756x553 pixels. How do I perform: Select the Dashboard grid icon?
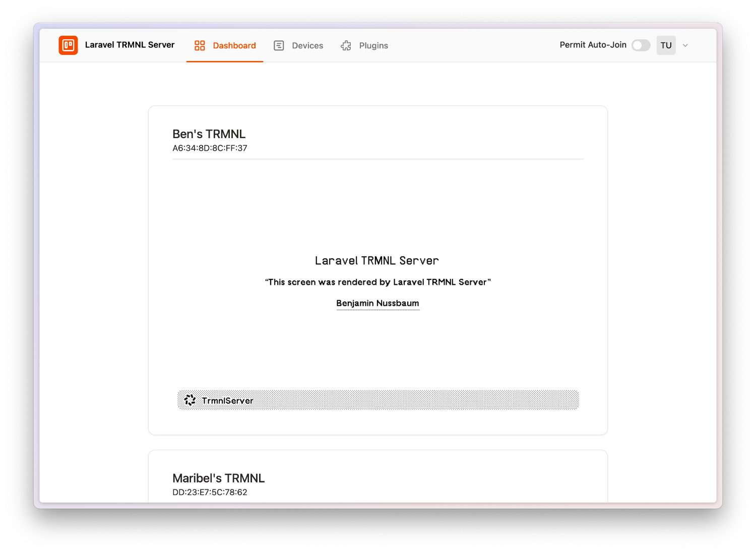[199, 45]
